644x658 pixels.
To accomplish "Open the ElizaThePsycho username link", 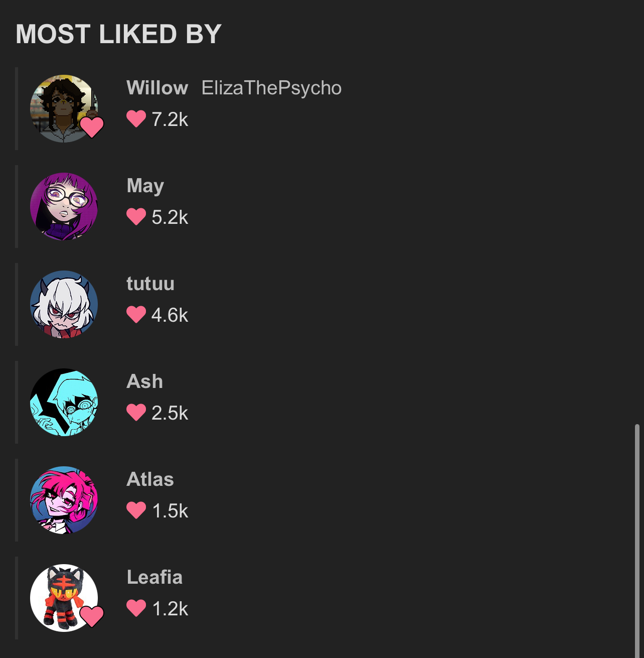I will [271, 88].
